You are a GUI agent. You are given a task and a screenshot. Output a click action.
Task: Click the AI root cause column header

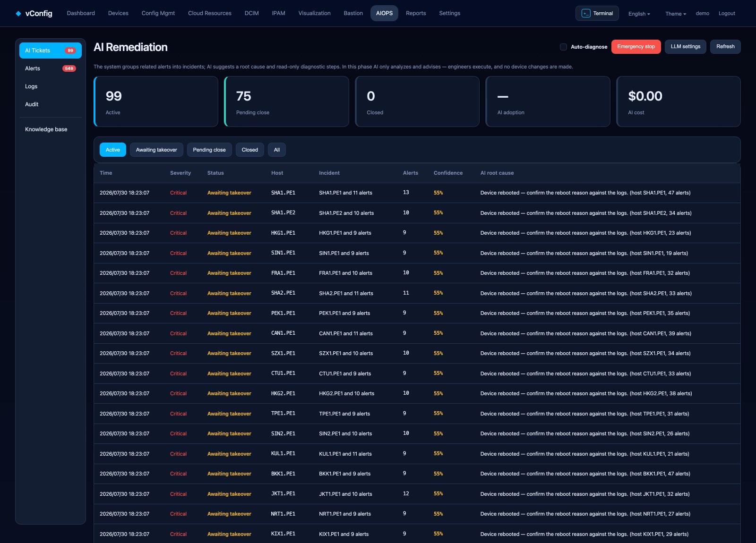497,173
